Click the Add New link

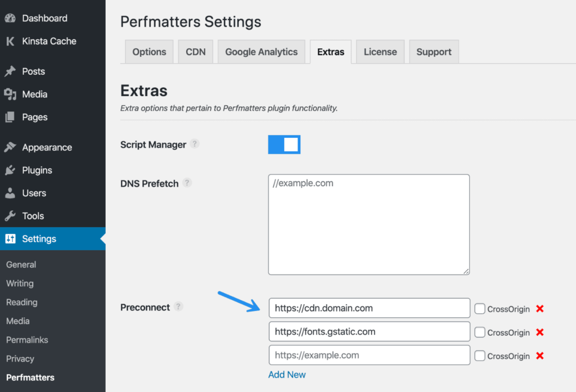pos(287,375)
